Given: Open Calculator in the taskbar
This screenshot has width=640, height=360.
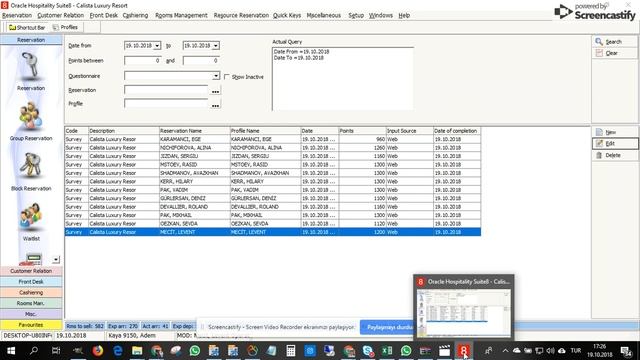Looking at the screenshot, I should [x=291, y=351].
